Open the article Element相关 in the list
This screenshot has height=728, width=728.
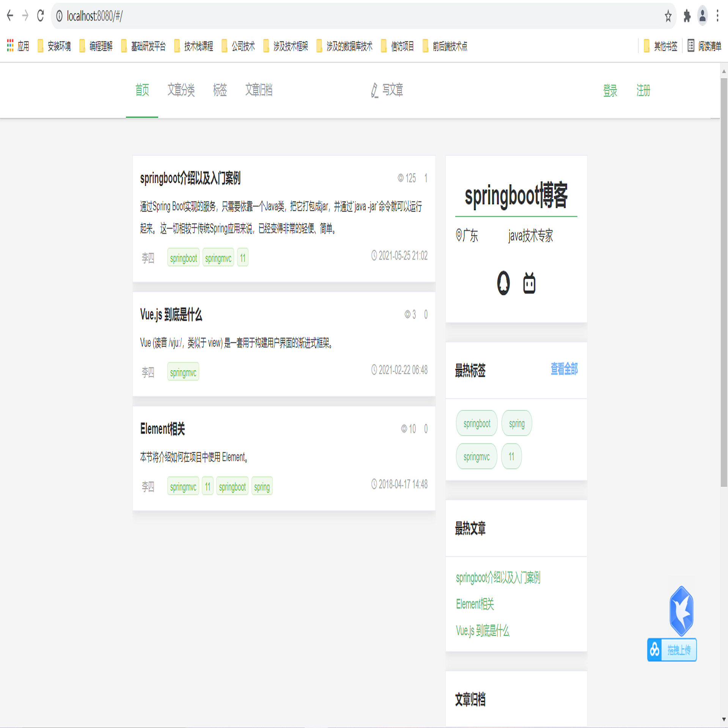pyautogui.click(x=162, y=429)
